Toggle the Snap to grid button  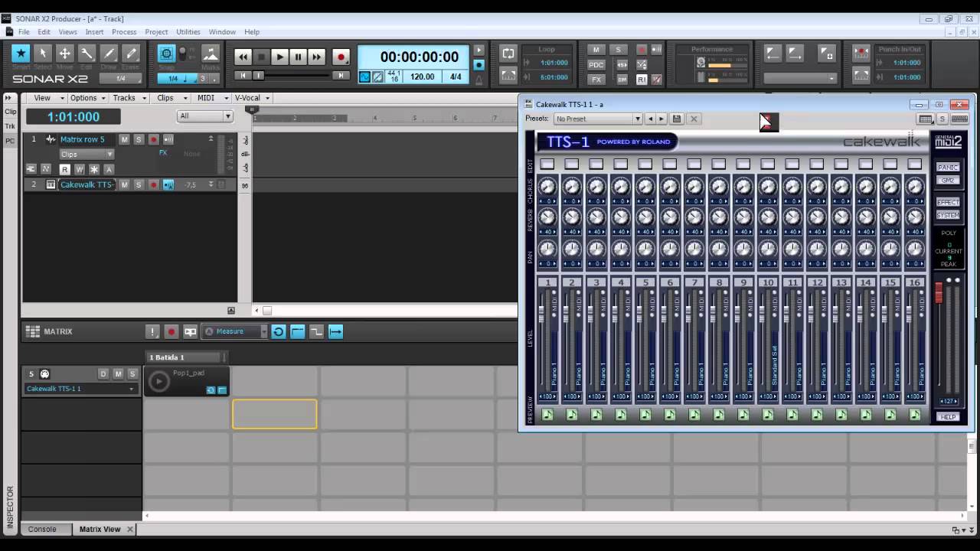(166, 54)
